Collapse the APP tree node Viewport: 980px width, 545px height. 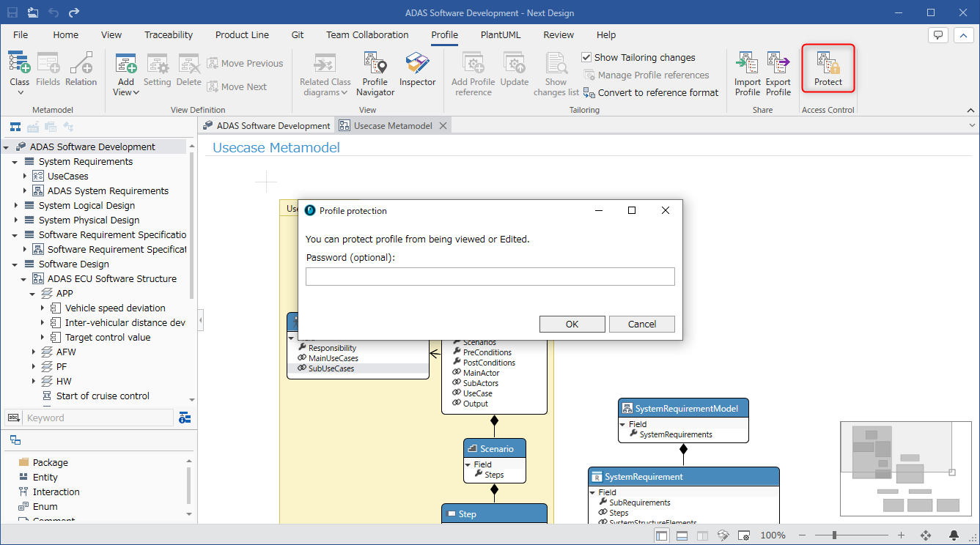[x=33, y=294]
